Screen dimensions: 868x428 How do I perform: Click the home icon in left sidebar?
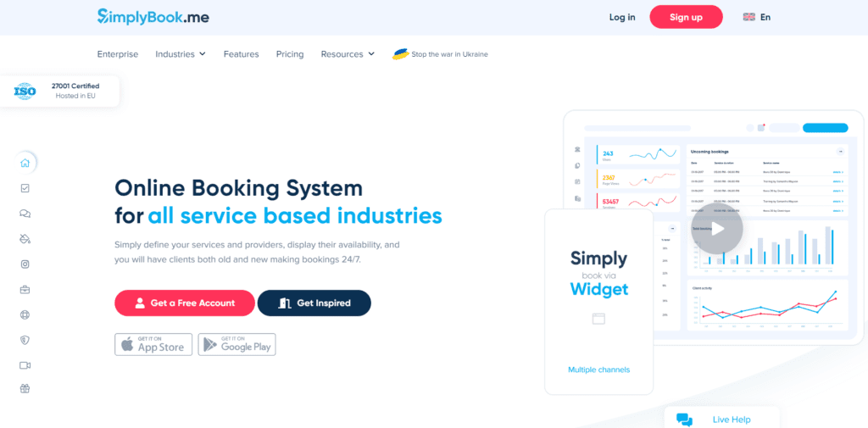(25, 164)
